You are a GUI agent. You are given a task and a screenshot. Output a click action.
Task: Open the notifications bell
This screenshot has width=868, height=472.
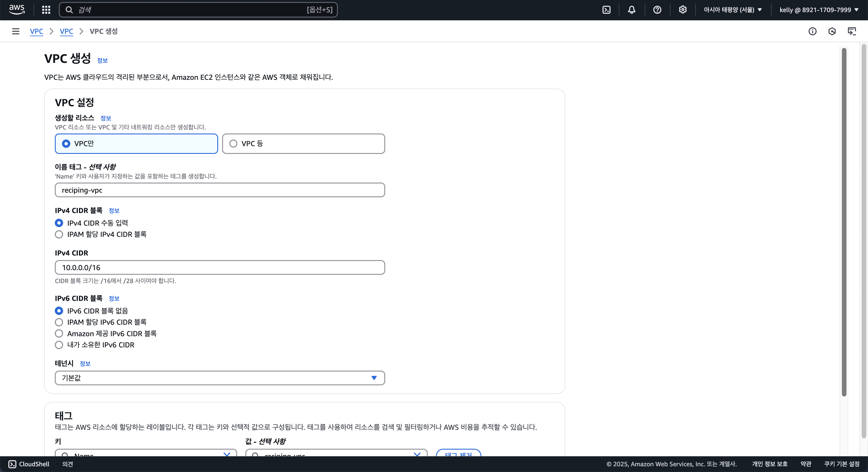tap(632, 10)
